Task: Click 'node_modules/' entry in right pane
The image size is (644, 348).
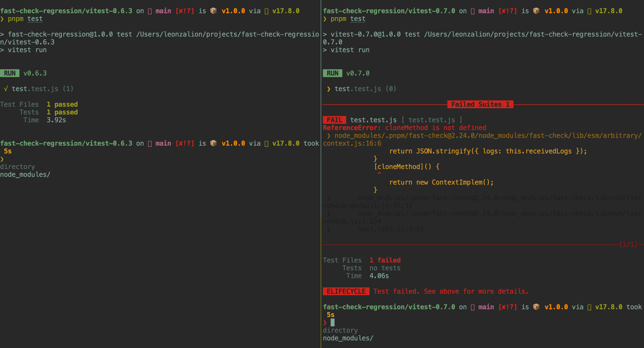Action: click(348, 338)
